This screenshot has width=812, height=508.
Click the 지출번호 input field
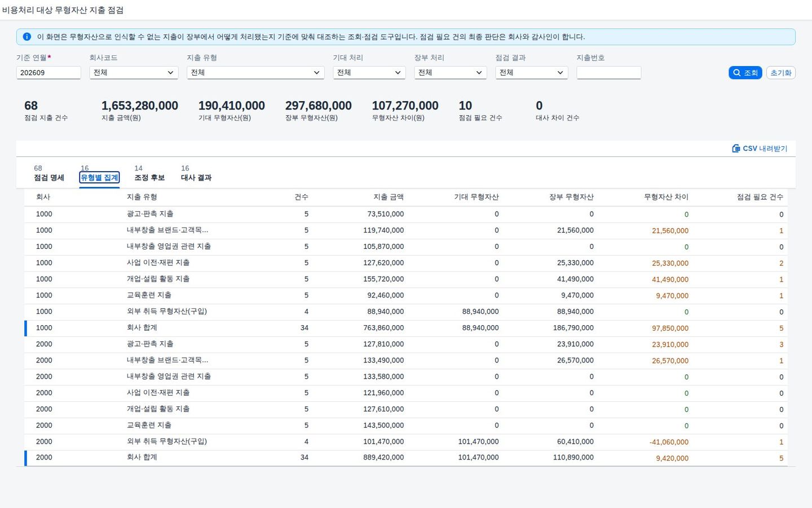(x=608, y=73)
